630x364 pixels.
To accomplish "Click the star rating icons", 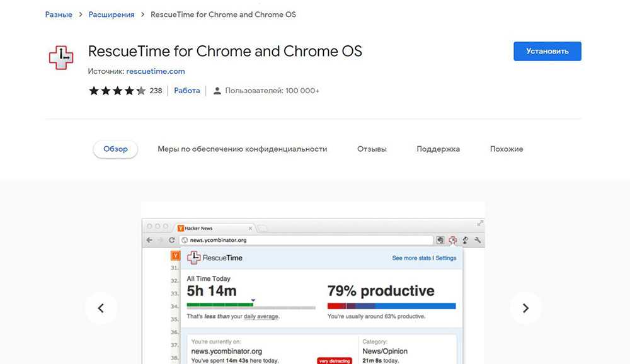I will point(117,91).
